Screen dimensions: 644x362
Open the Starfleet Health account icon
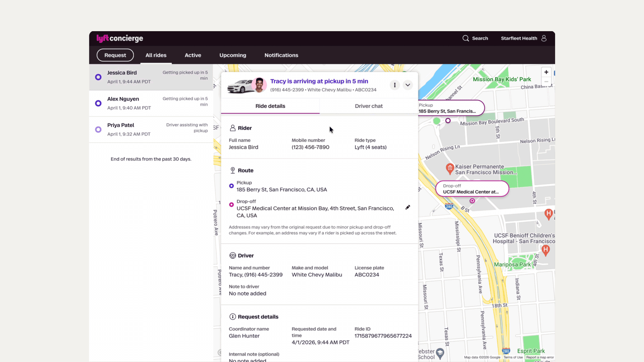tap(544, 38)
